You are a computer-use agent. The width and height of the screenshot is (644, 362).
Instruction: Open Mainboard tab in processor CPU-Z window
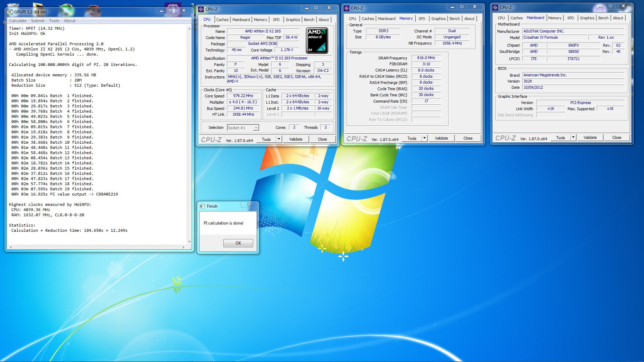241,20
